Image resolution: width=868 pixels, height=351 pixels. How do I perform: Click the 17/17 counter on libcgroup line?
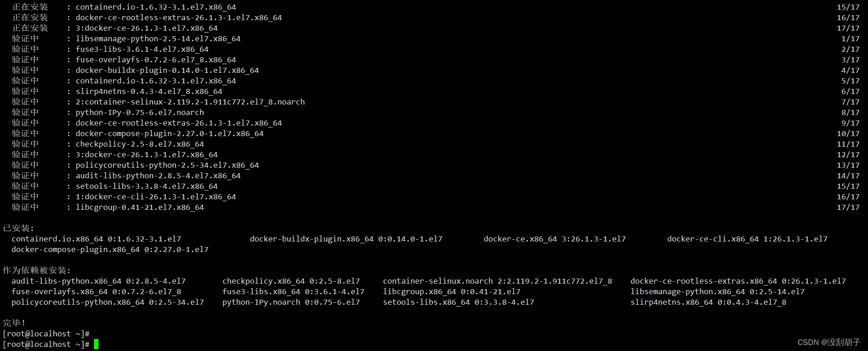pyautogui.click(x=848, y=207)
